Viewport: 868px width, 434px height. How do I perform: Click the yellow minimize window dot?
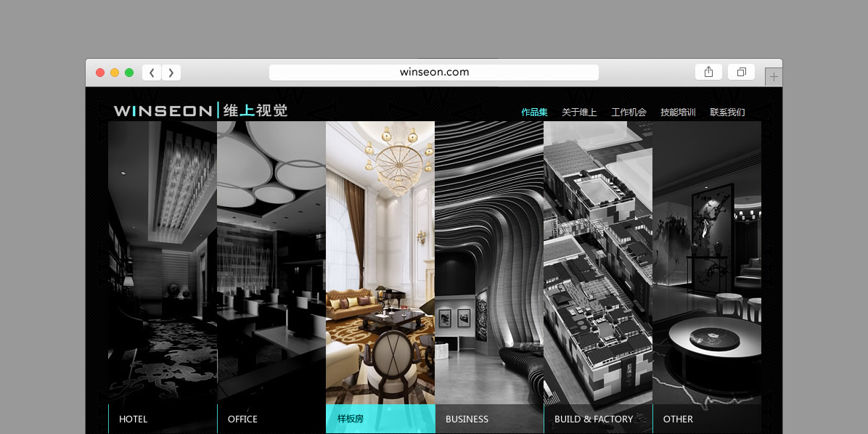click(115, 73)
